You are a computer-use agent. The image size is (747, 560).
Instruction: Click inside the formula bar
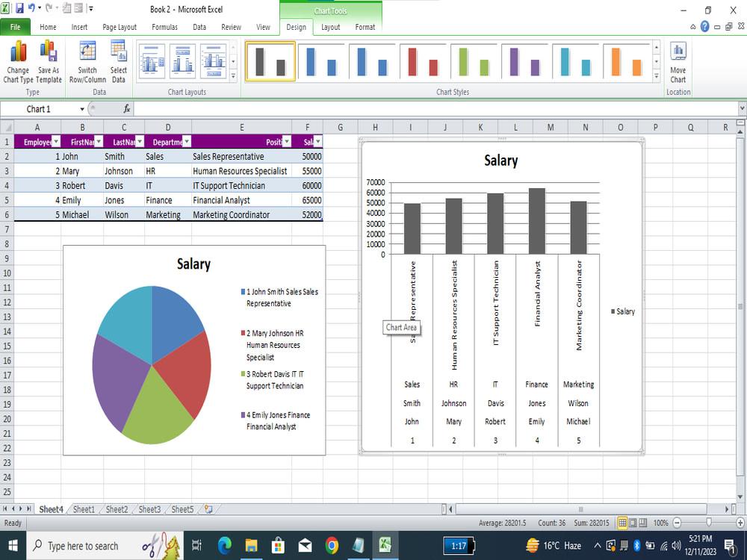tap(299, 108)
